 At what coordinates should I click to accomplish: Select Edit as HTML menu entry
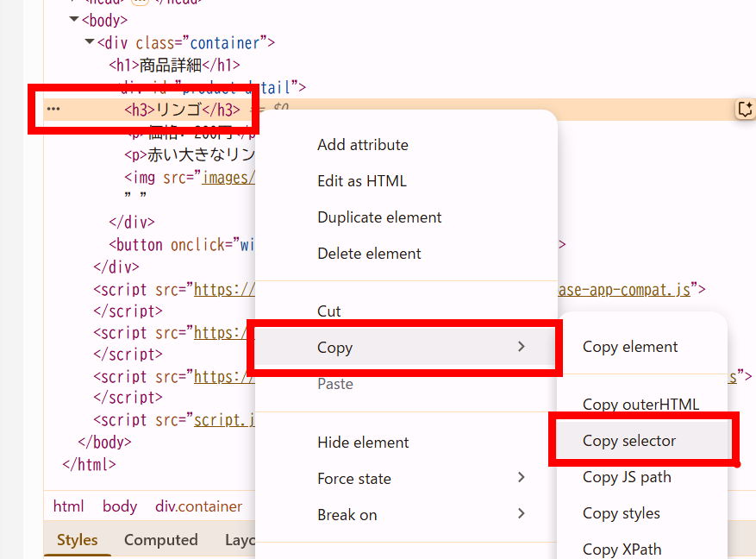(x=361, y=181)
